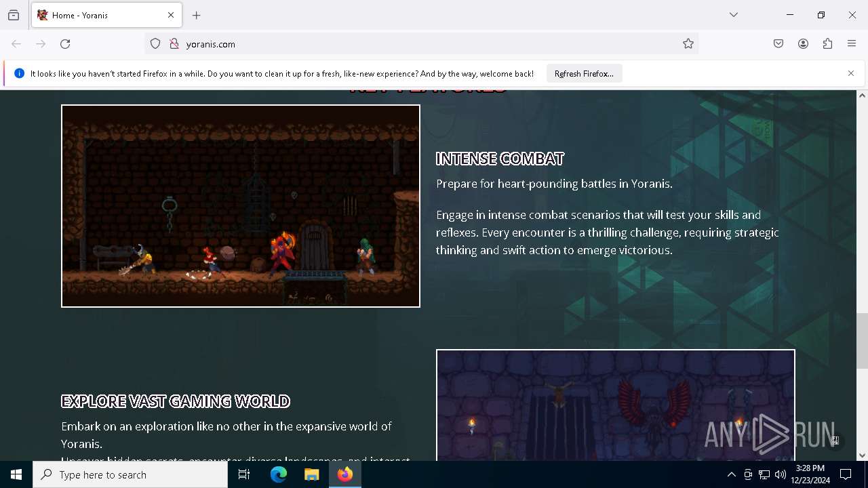
Task: Go forward to the next page
Action: click(x=41, y=44)
